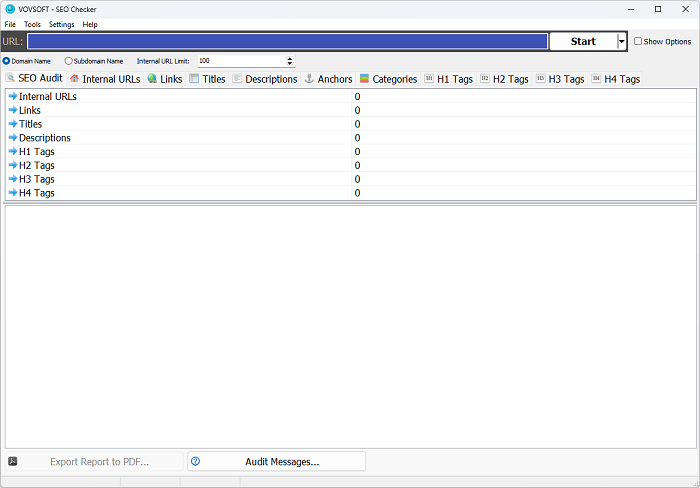Click the Titles tab icon

(194, 79)
